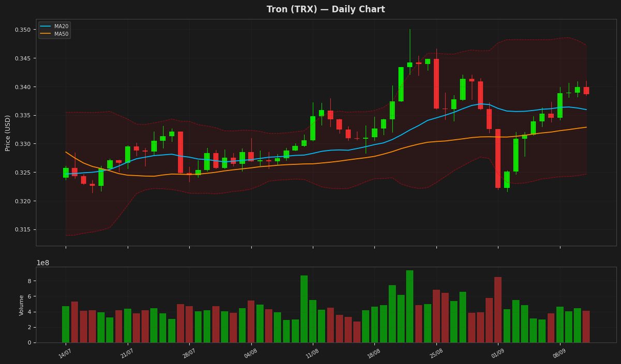The height and width of the screenshot is (364, 621).
Task: Click the 0.315 price axis label
Action: tap(23, 230)
